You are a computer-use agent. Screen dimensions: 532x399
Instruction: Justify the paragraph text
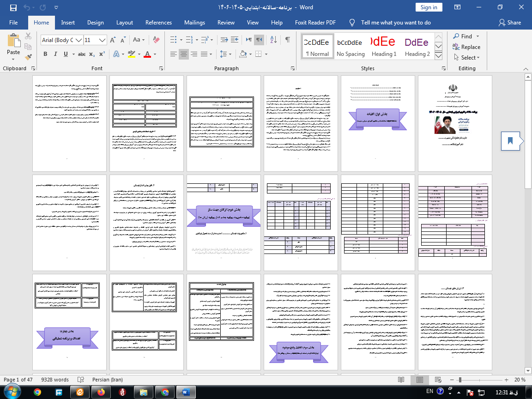204,54
